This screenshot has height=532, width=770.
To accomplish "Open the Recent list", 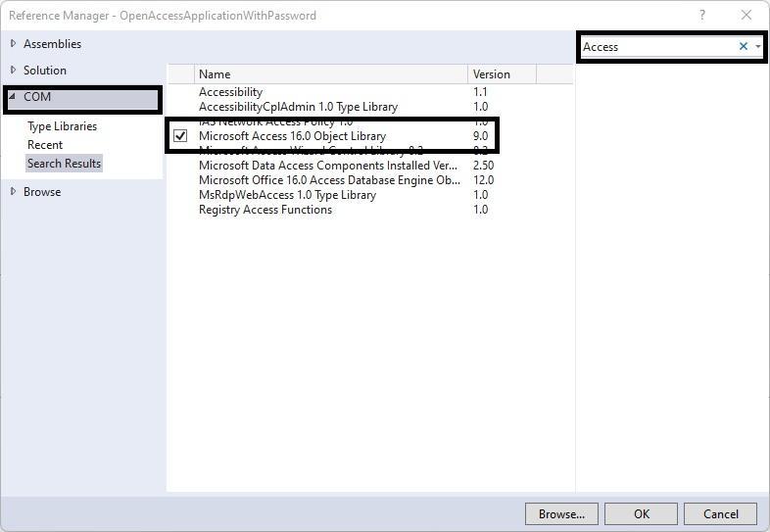I will pos(45,145).
